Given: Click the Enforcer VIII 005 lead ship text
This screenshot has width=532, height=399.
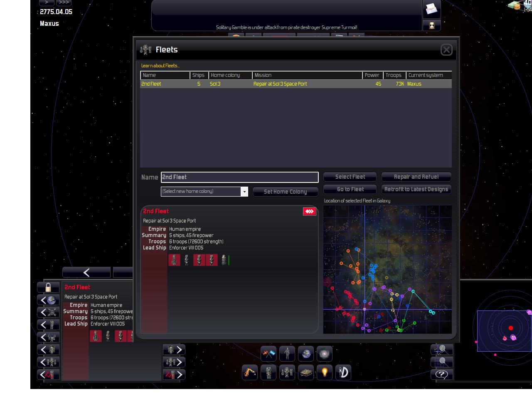Looking at the screenshot, I should 186,248.
